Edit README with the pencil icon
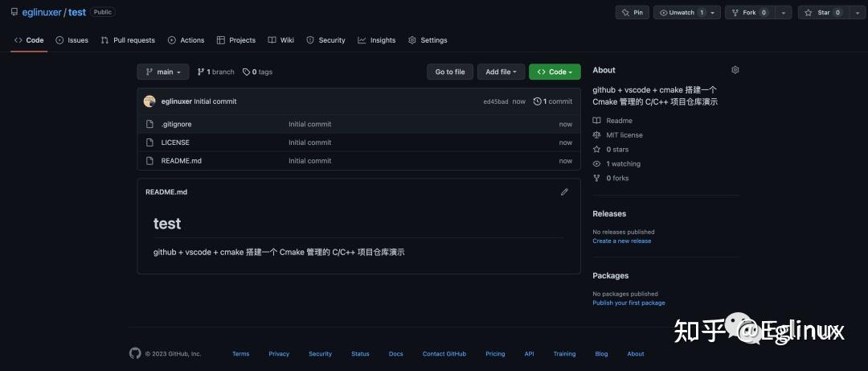This screenshot has height=371, width=868. pos(564,192)
